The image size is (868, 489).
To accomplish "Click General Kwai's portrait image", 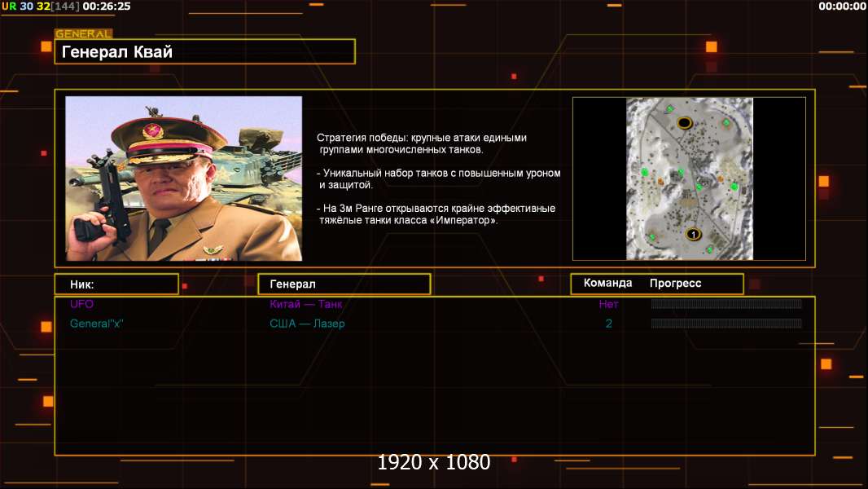I will click(184, 178).
